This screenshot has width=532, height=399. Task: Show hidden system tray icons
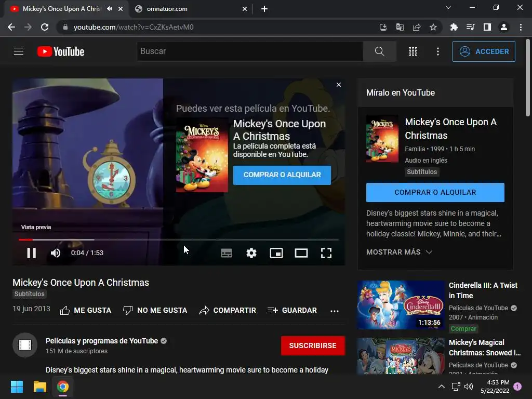(x=441, y=387)
